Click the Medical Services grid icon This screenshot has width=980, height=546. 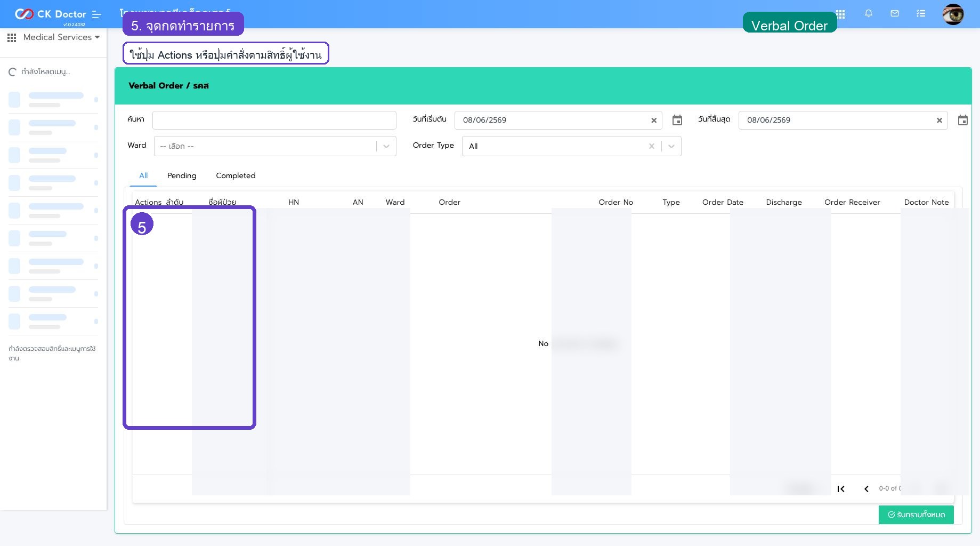click(x=12, y=37)
